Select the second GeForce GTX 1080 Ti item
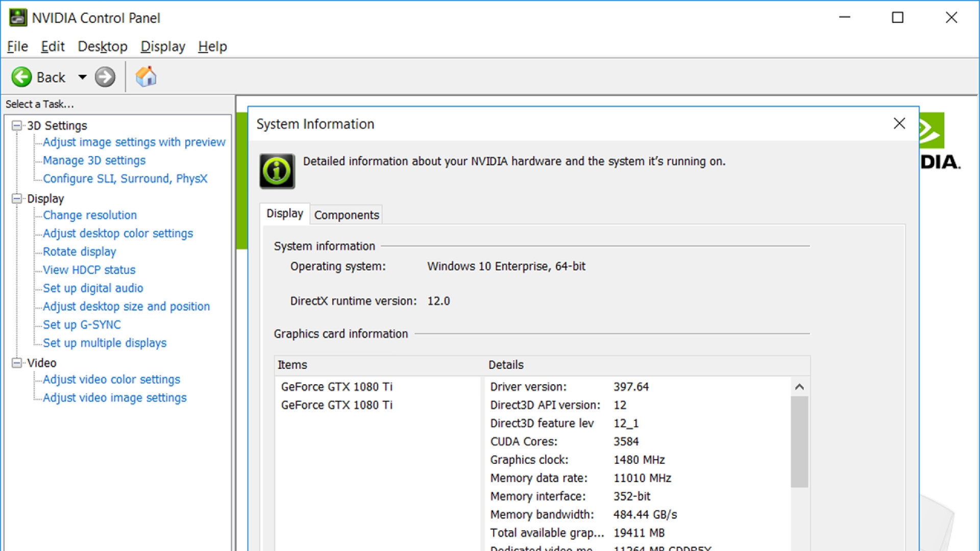The height and width of the screenshot is (551, 980). click(337, 405)
